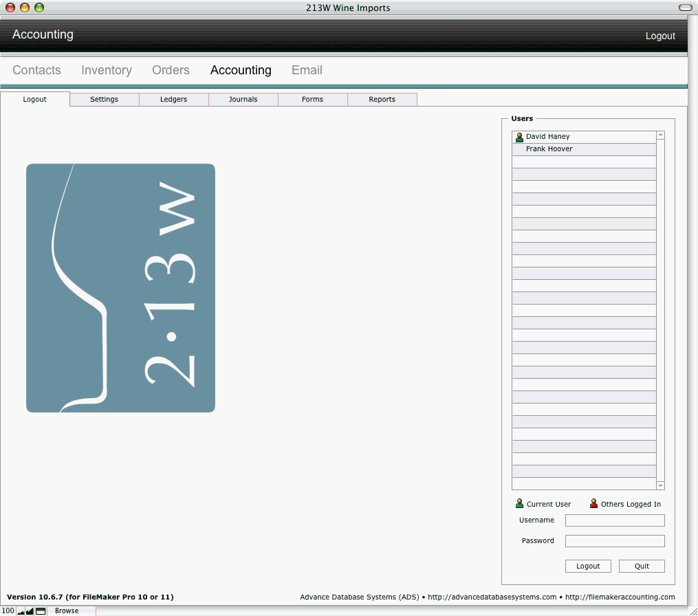Open the Browse mode popup menu
Screen dimensions: 698x616
point(72,610)
